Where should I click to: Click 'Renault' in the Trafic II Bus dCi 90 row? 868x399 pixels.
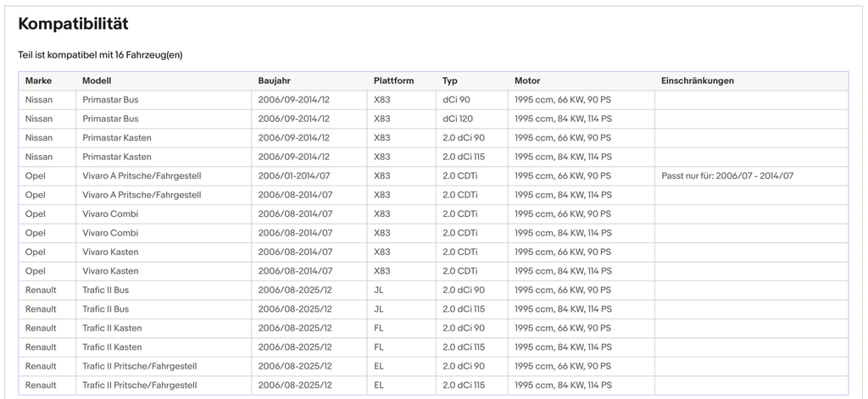tap(41, 290)
